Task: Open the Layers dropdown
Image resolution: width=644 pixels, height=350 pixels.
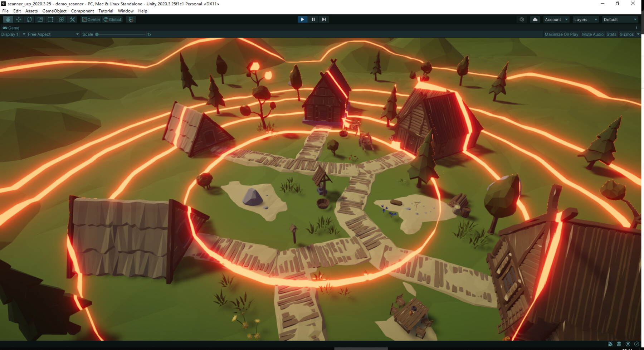Action: (x=585, y=19)
